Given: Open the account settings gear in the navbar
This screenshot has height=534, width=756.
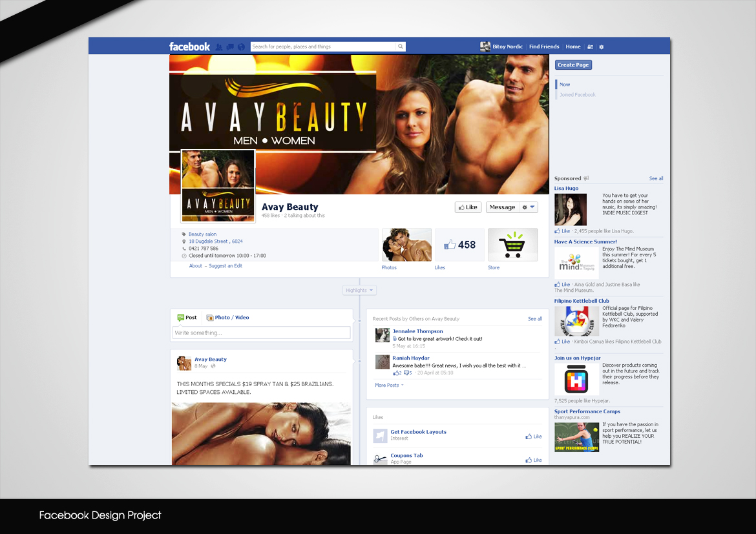Looking at the screenshot, I should (601, 46).
